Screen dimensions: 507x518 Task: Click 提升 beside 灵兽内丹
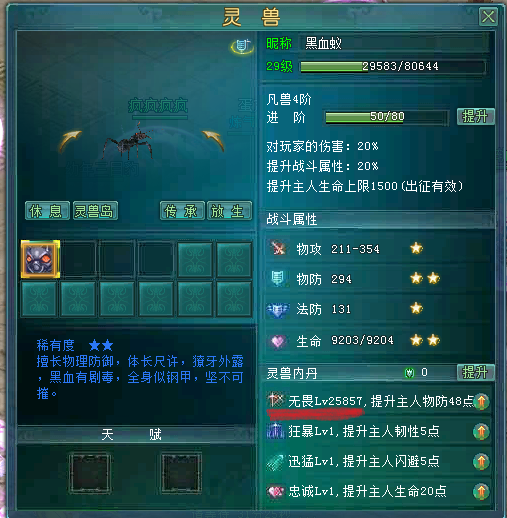pos(476,372)
